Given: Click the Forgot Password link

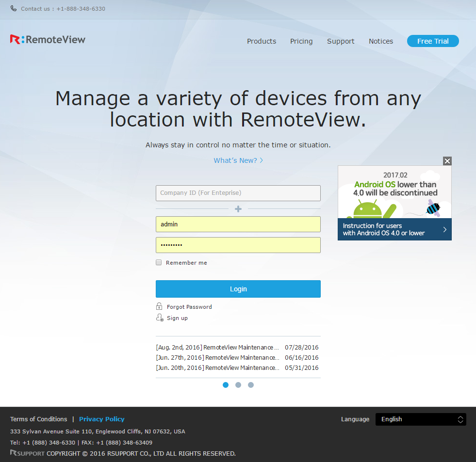Looking at the screenshot, I should coord(189,307).
